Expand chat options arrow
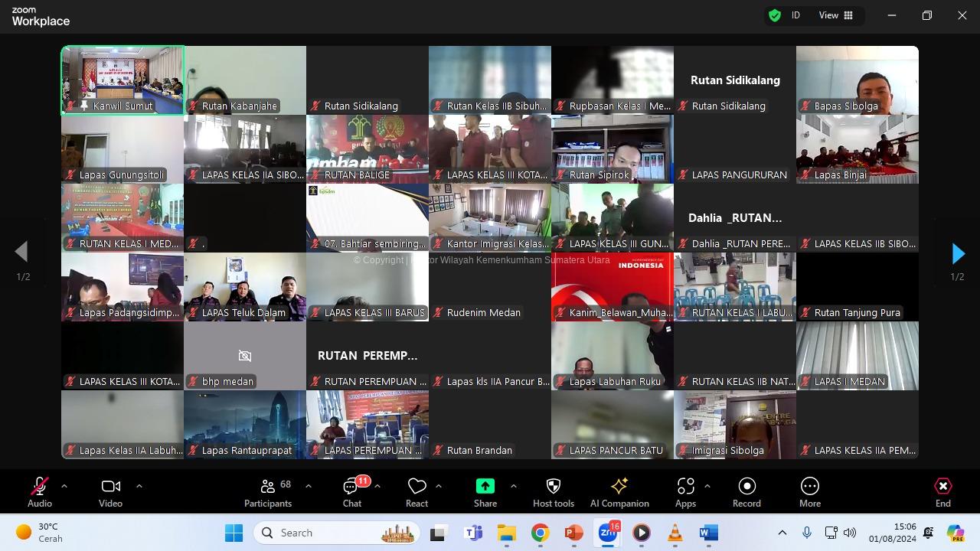Image resolution: width=980 pixels, height=551 pixels. [x=377, y=486]
